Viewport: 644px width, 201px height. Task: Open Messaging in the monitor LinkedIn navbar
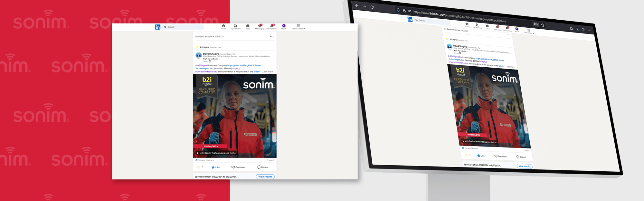[x=498, y=28]
